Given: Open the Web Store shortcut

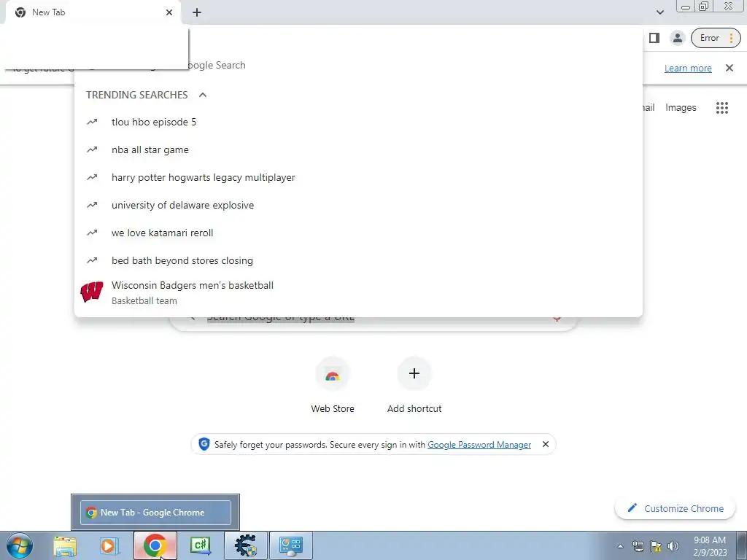Looking at the screenshot, I should click(x=333, y=386).
